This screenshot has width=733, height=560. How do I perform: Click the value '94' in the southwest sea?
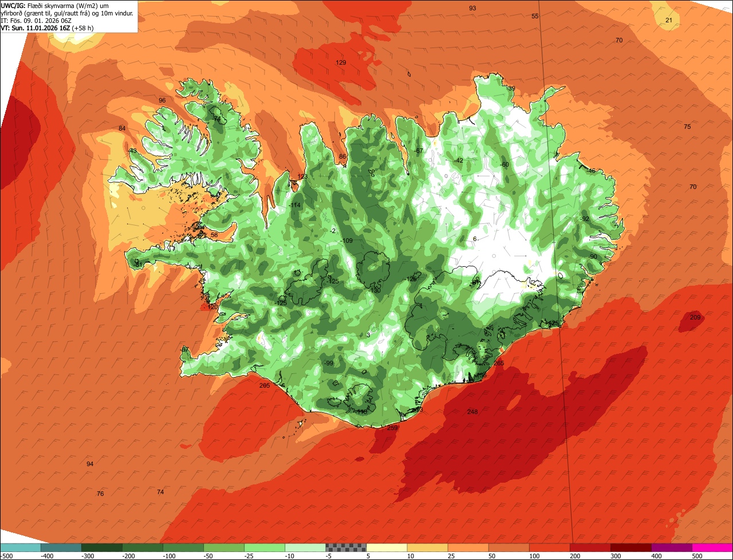click(x=90, y=464)
